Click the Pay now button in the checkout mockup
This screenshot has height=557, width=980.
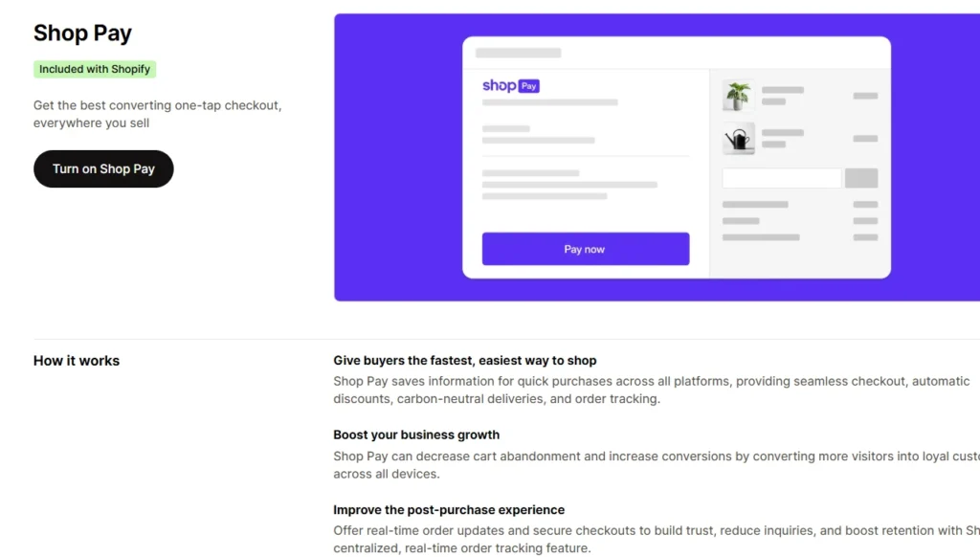pyautogui.click(x=584, y=248)
